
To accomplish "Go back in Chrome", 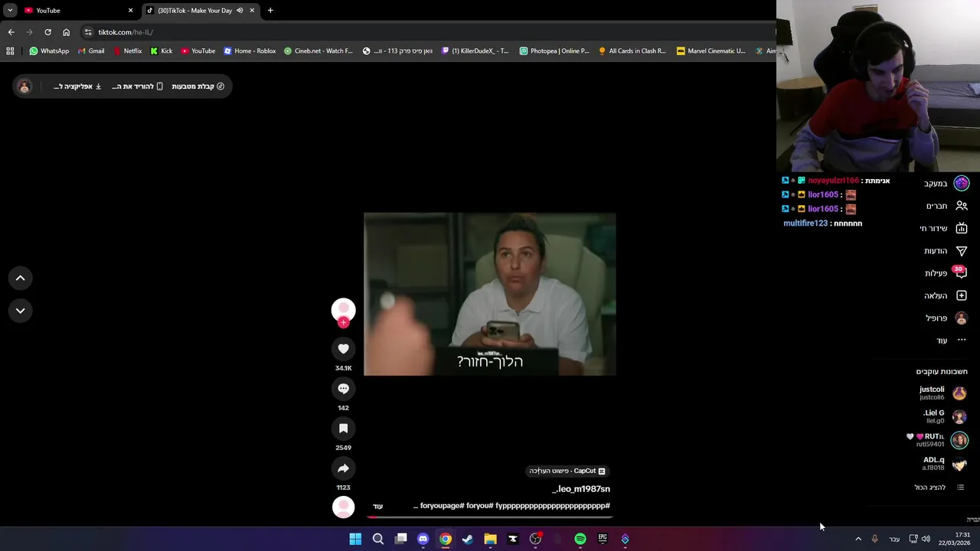I will tap(11, 32).
